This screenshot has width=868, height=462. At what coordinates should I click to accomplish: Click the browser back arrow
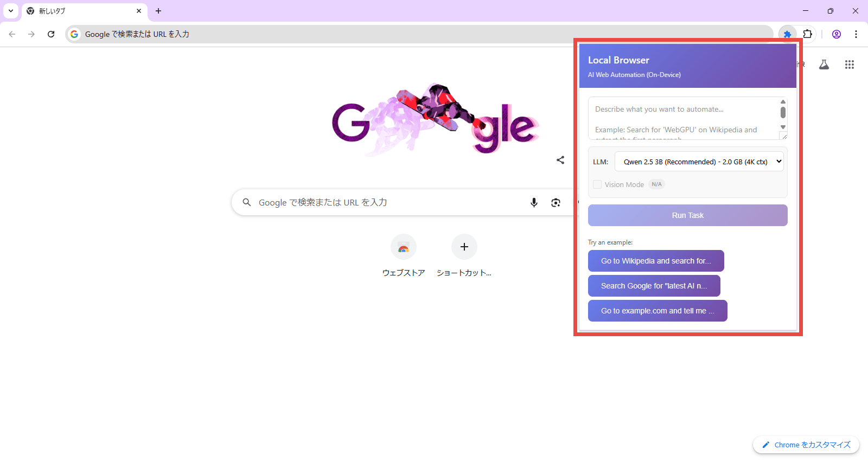click(x=12, y=34)
